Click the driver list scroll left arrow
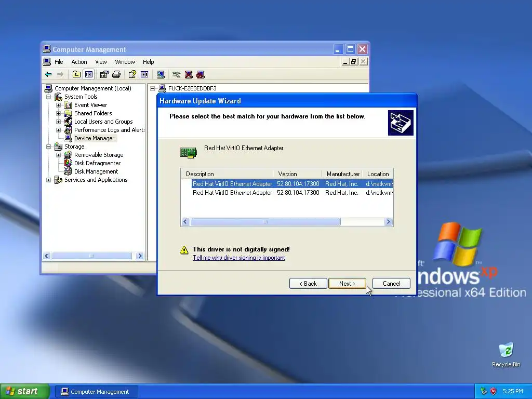Viewport: 532px width, 399px height. [185, 222]
